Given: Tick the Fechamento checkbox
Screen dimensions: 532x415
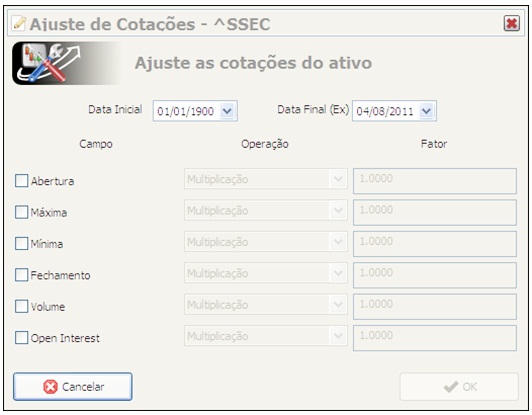Looking at the screenshot, I should (21, 275).
